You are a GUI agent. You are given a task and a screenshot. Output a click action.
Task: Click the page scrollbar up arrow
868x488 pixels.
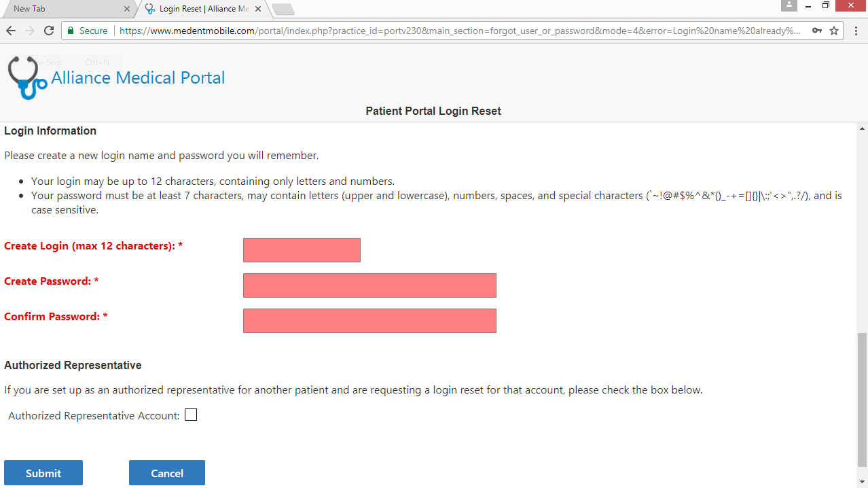coord(863,128)
